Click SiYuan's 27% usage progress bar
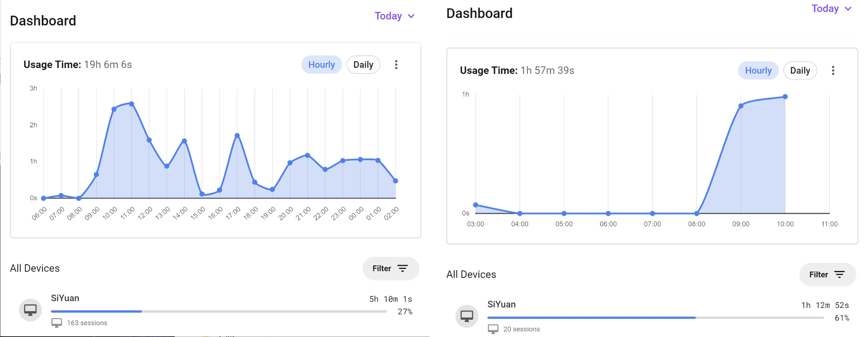 click(x=219, y=312)
